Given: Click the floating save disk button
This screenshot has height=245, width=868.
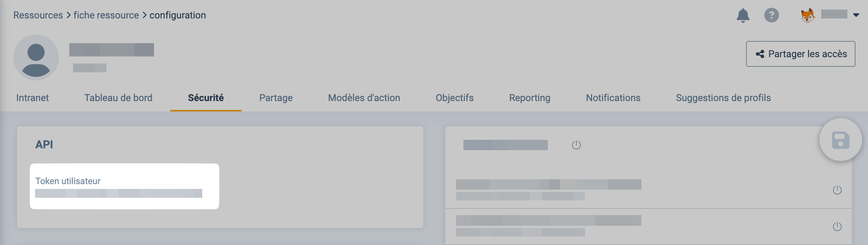Looking at the screenshot, I should coord(840,140).
